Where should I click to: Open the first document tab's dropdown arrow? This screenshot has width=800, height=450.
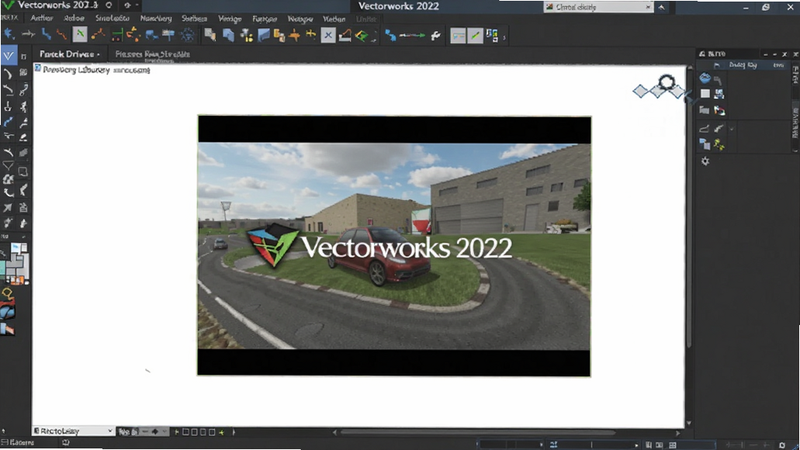[x=98, y=55]
